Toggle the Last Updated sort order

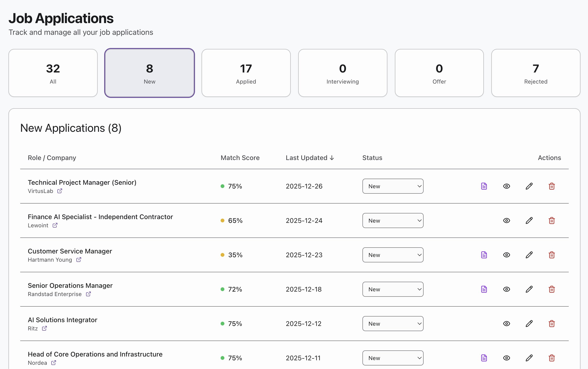310,158
